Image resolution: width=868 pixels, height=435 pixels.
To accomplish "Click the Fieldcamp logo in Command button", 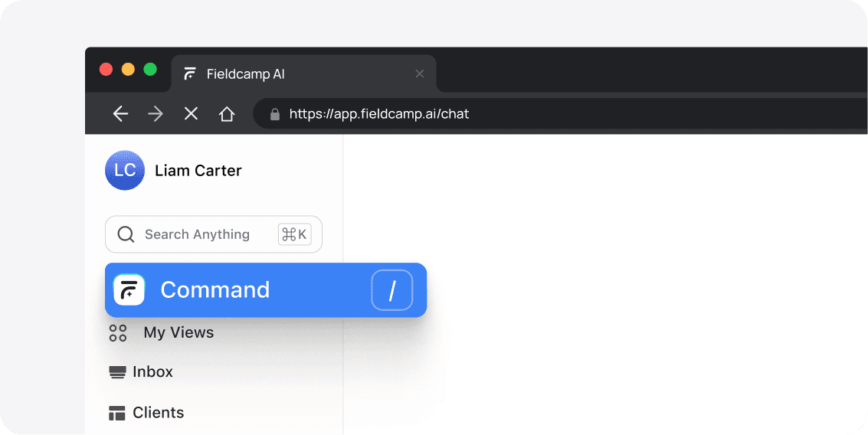I will 129,289.
